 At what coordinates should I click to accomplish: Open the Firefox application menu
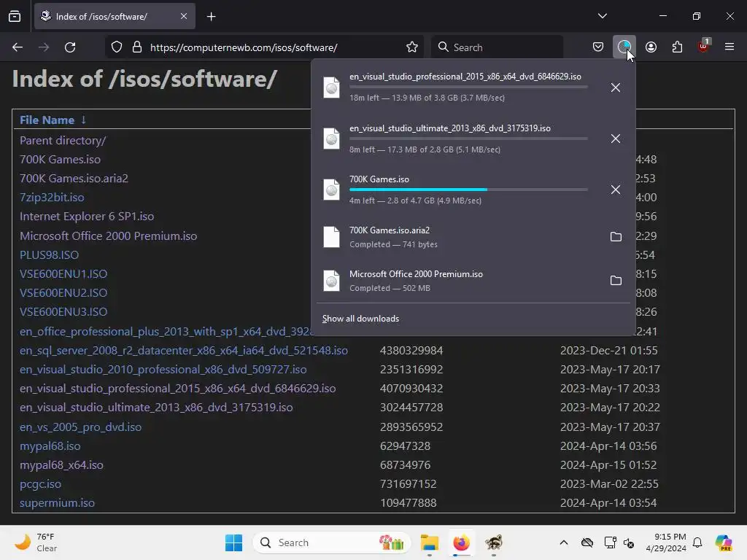click(729, 47)
